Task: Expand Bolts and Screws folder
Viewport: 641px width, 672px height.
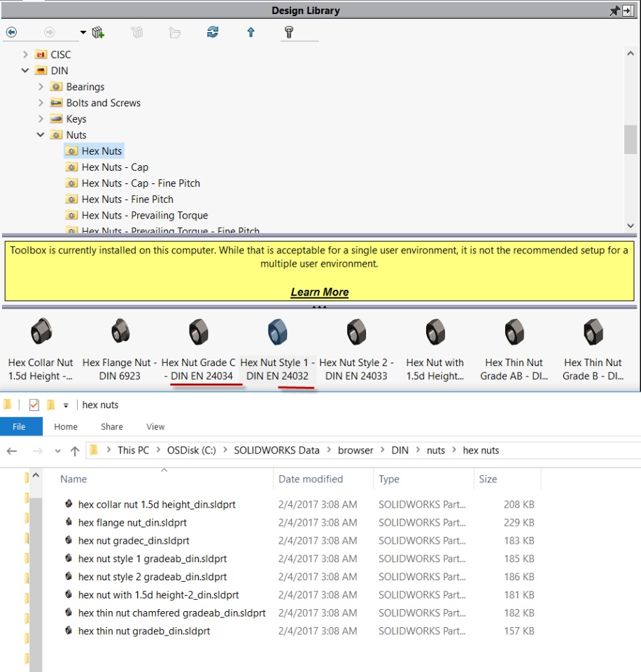Action: (x=41, y=103)
